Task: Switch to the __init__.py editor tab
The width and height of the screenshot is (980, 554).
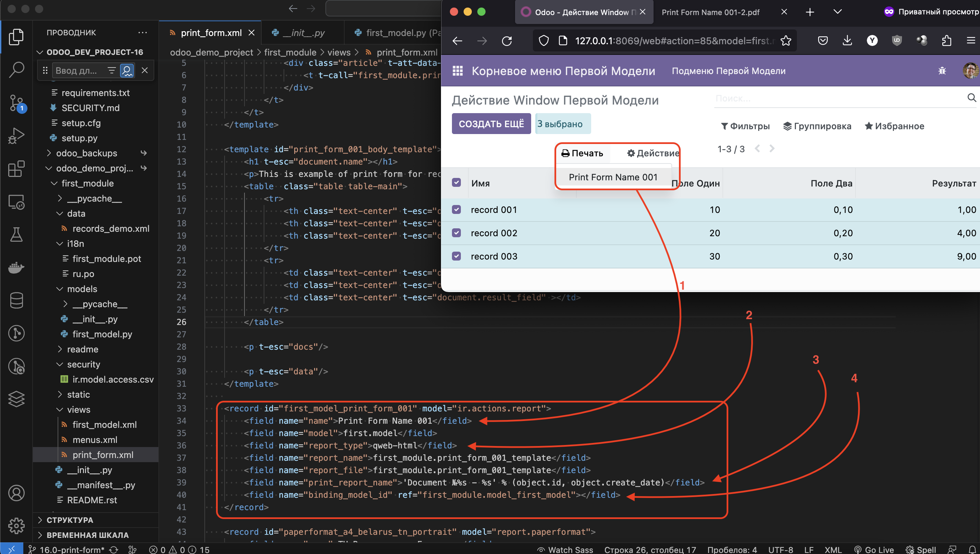Action: click(x=303, y=33)
